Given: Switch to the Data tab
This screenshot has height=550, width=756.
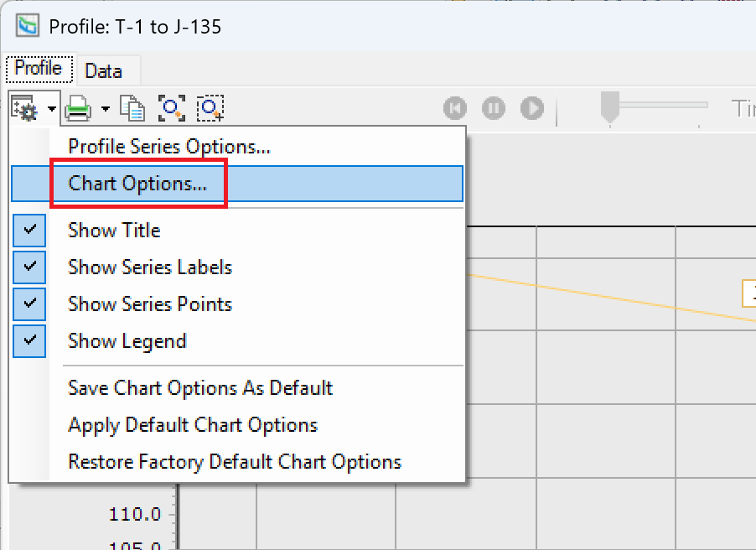Looking at the screenshot, I should 103,71.
